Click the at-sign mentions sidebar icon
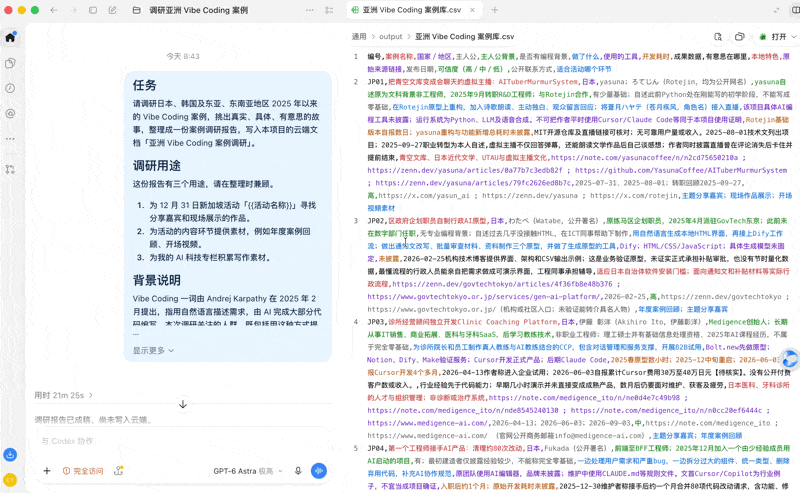The width and height of the screenshot is (800, 493). click(10, 113)
